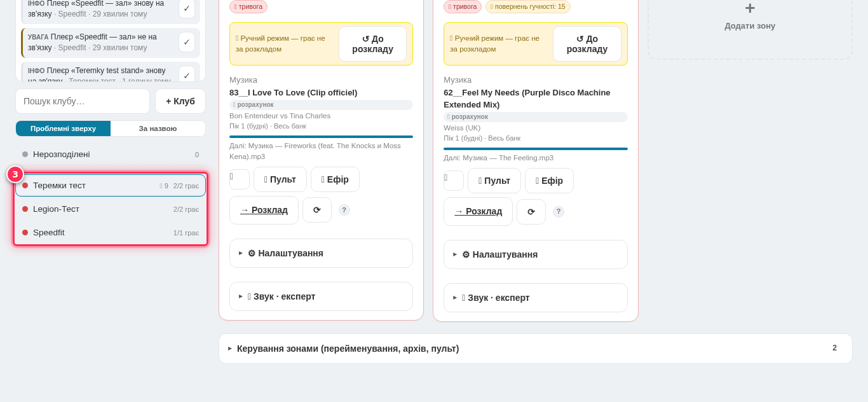Open Пульт in the first zone card
Viewport: 868px width, 402px height.
(280, 179)
